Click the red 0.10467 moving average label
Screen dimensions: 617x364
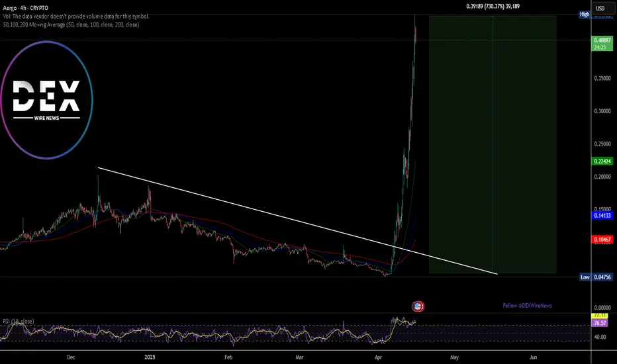click(x=602, y=240)
